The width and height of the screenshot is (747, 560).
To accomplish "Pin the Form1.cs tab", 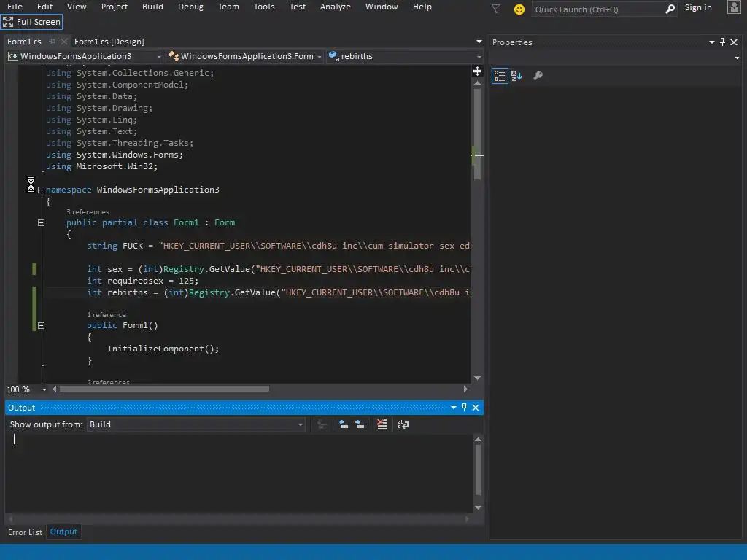I will coord(53,42).
